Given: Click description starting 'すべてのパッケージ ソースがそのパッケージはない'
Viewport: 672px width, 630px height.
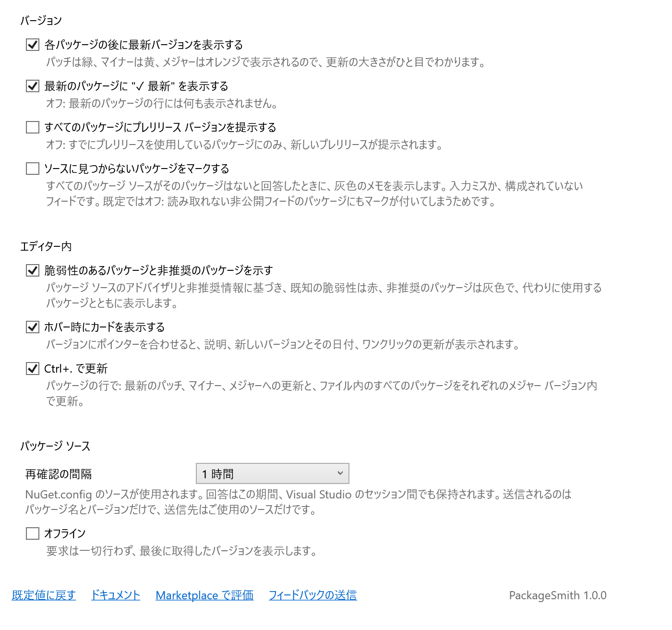Looking at the screenshot, I should 314,194.
